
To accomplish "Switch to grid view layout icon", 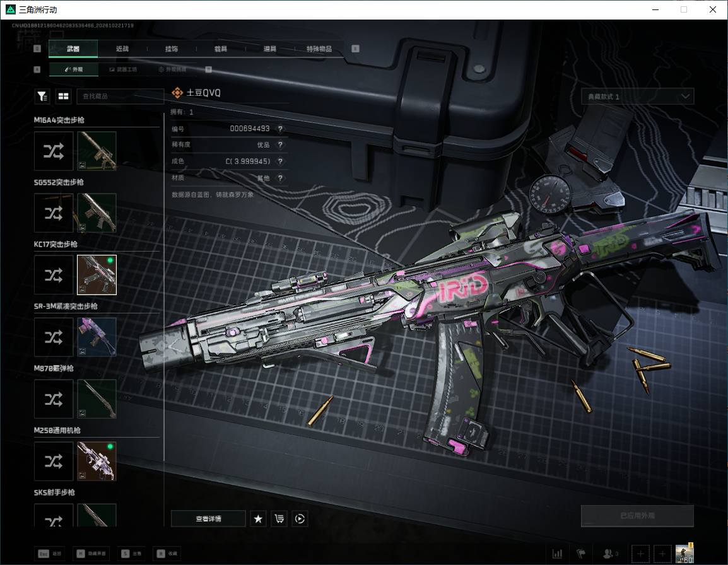I will (x=63, y=96).
